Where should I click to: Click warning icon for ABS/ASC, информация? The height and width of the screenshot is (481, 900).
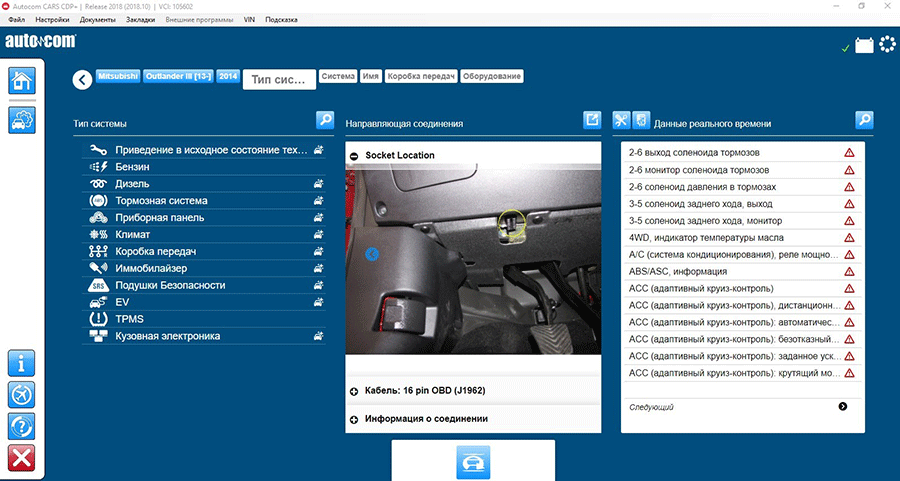tap(849, 271)
